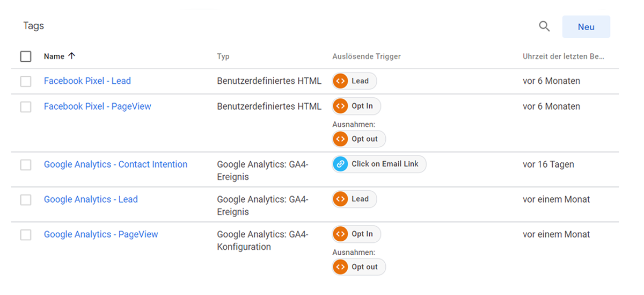Check the box for Facebook Pixel - Lead
The image size is (644, 295).
pyautogui.click(x=26, y=81)
